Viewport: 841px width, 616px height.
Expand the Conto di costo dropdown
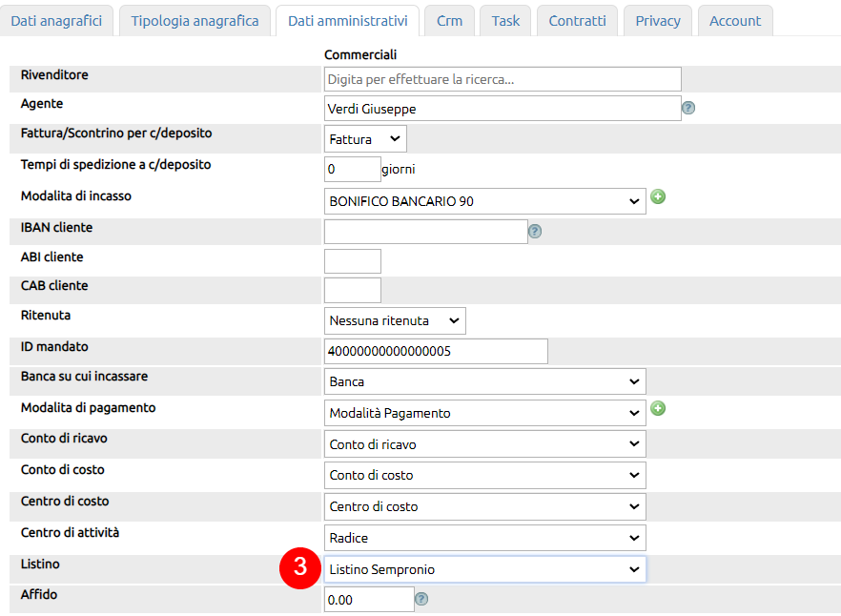point(484,476)
